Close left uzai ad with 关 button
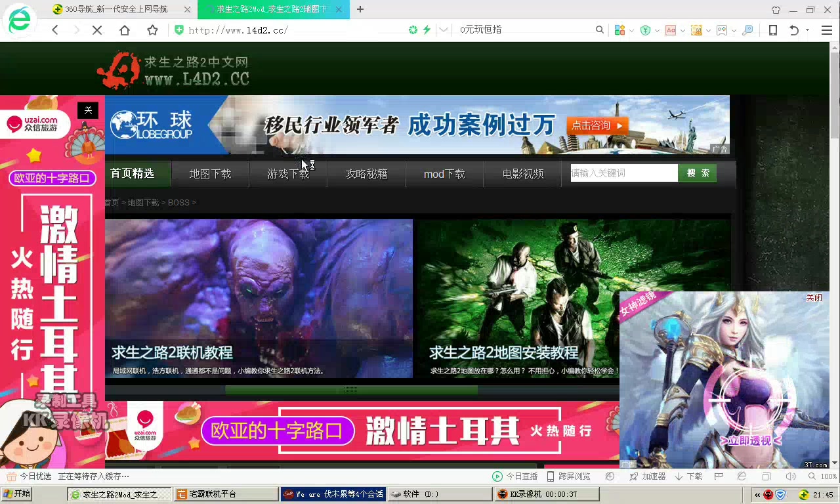The image size is (840, 504). tap(88, 110)
